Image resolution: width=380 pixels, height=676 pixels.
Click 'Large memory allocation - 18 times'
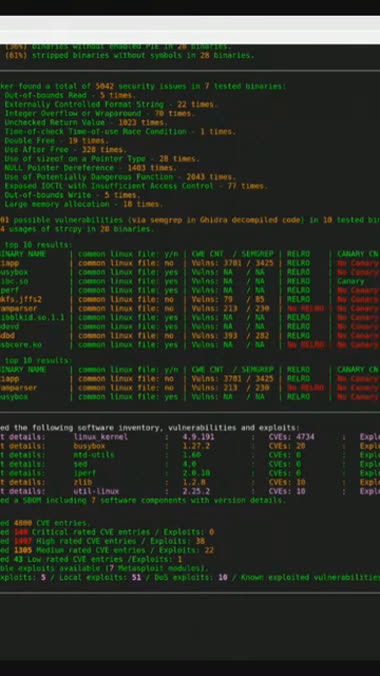pos(84,204)
